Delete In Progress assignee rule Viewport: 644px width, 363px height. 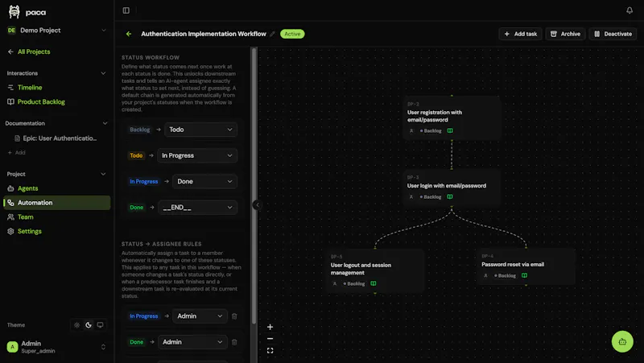[x=234, y=316]
